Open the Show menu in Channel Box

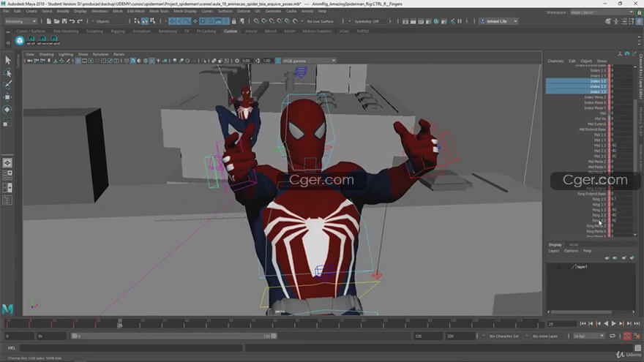602,61
